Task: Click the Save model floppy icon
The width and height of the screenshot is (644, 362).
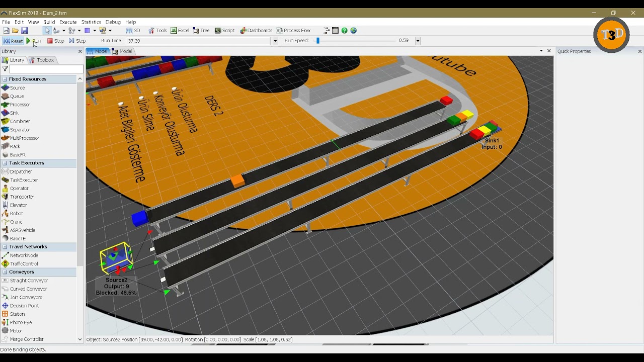Action: click(x=24, y=31)
